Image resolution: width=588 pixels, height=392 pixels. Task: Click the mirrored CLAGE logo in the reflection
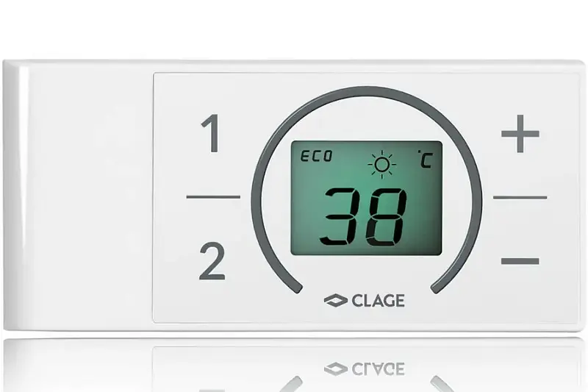tap(364, 369)
